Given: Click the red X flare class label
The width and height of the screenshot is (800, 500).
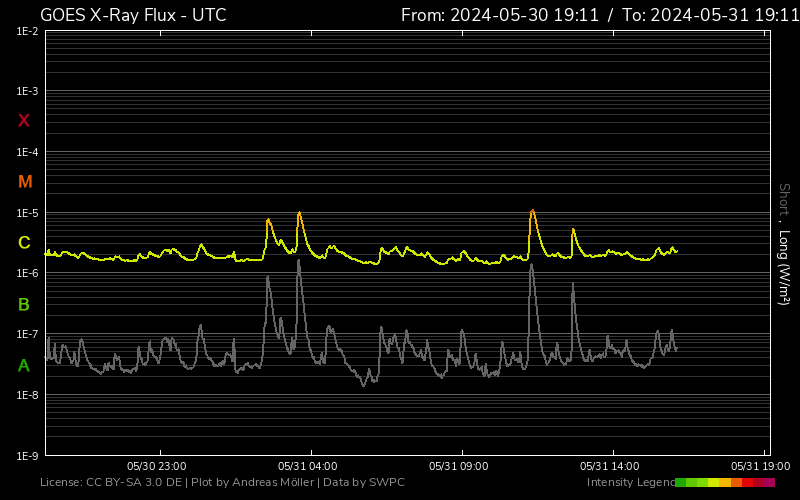Looking at the screenshot, I should point(24,121).
